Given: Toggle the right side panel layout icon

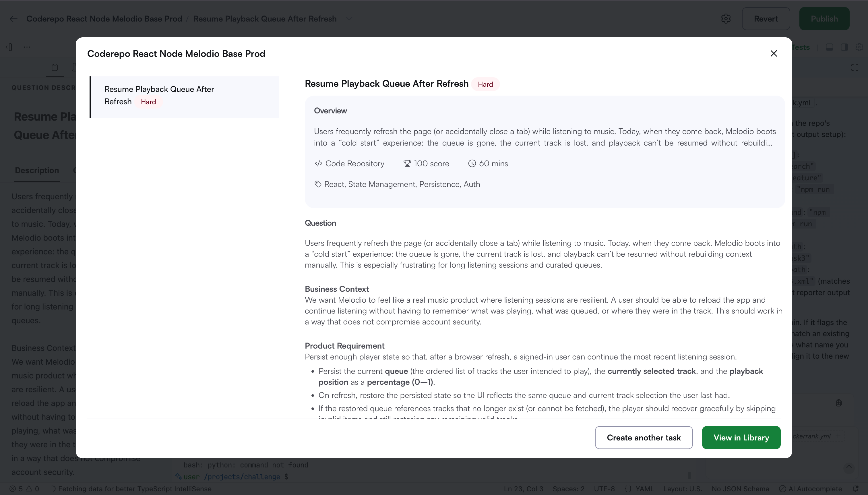Looking at the screenshot, I should point(844,47).
